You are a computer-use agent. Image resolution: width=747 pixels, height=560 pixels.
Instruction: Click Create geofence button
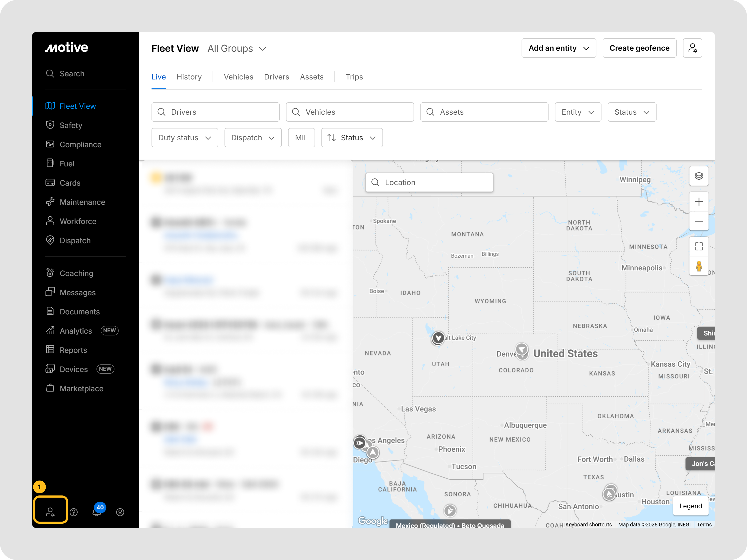(639, 48)
